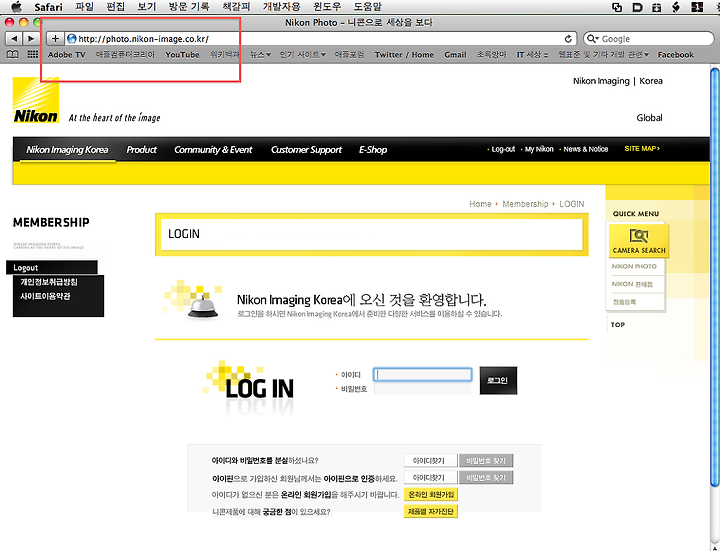Select the Community & Event tab

pyautogui.click(x=213, y=150)
